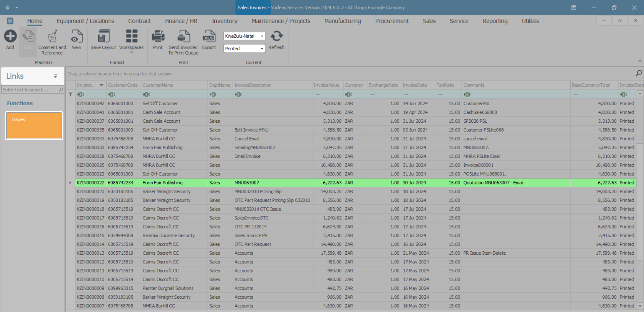The height and width of the screenshot is (312, 644).
Task: Open the KwaZulu-Natal site dropdown
Action: pyautogui.click(x=262, y=36)
